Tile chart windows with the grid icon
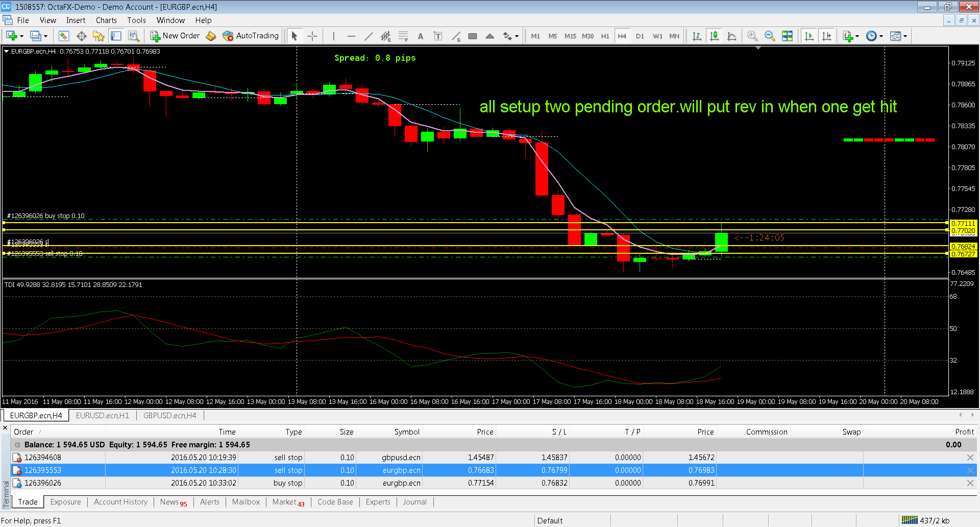This screenshot has height=527, width=980. [x=787, y=36]
